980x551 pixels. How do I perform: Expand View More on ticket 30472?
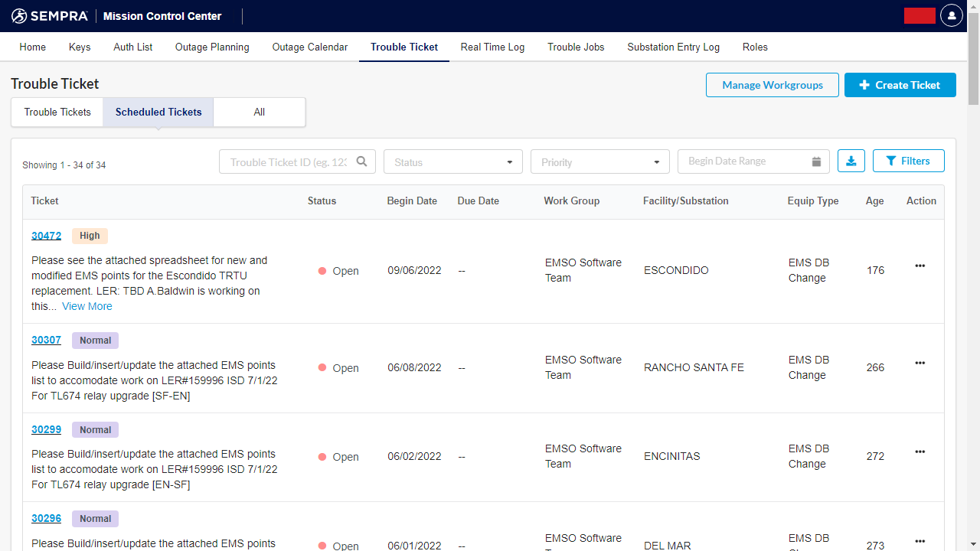point(87,306)
